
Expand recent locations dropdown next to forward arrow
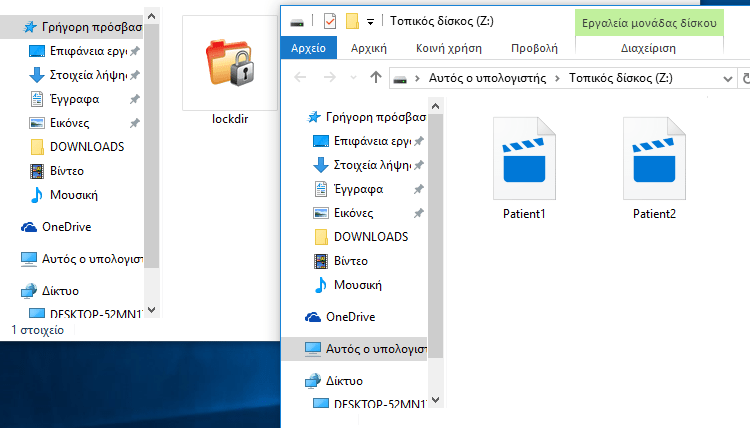(353, 77)
